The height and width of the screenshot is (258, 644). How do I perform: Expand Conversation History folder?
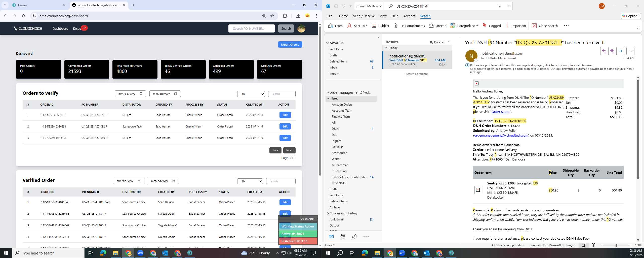click(328, 213)
